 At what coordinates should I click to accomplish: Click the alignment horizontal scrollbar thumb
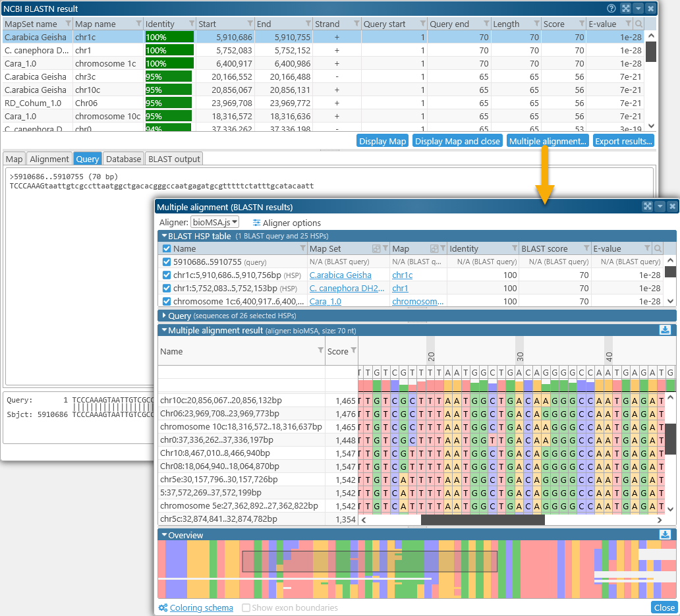482,520
